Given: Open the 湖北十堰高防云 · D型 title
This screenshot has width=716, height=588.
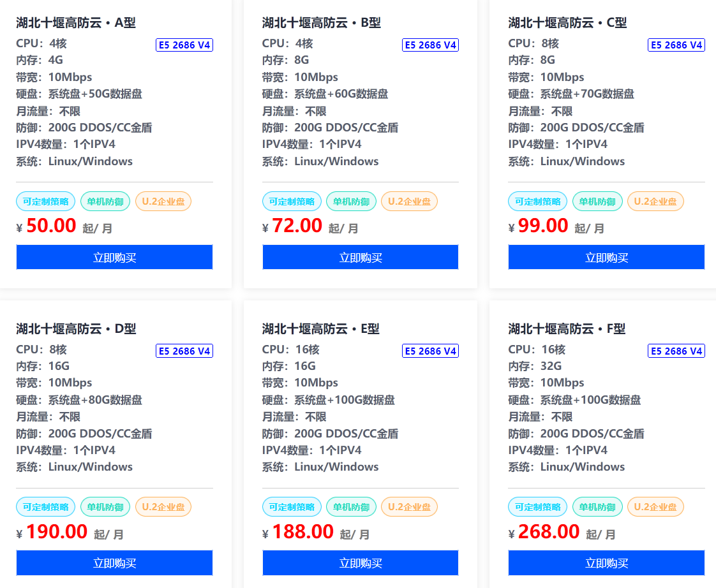Looking at the screenshot, I should [76, 329].
